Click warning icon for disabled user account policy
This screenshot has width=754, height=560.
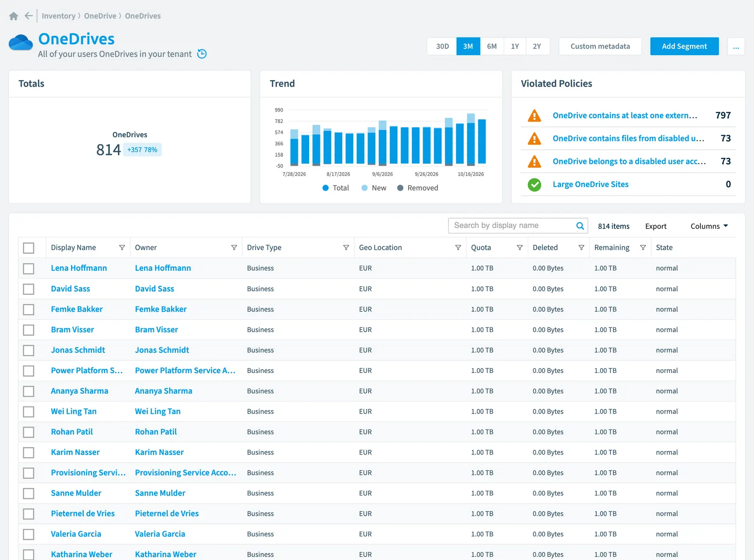(534, 162)
